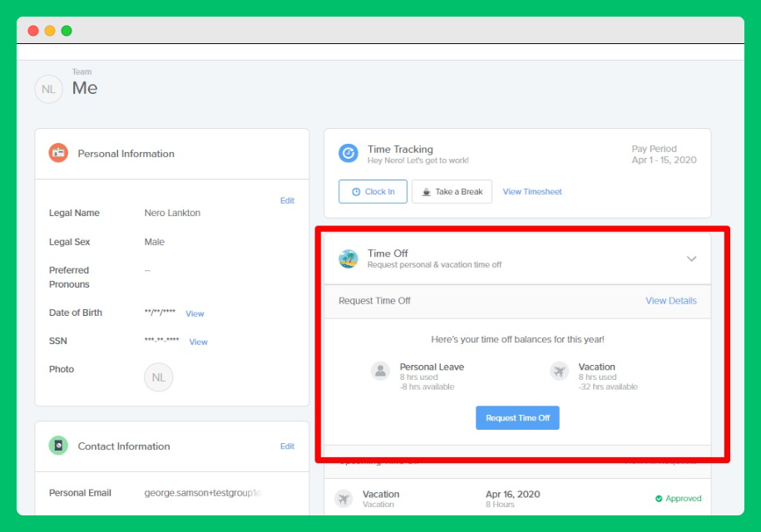Click the -8 hrs available text
The height and width of the screenshot is (532, 761).
click(427, 387)
